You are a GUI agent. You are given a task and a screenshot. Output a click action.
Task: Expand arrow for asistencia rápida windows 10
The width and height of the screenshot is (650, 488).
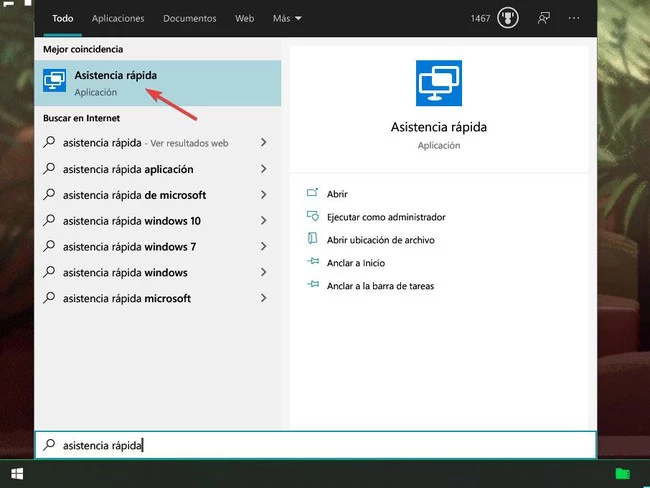coord(264,221)
